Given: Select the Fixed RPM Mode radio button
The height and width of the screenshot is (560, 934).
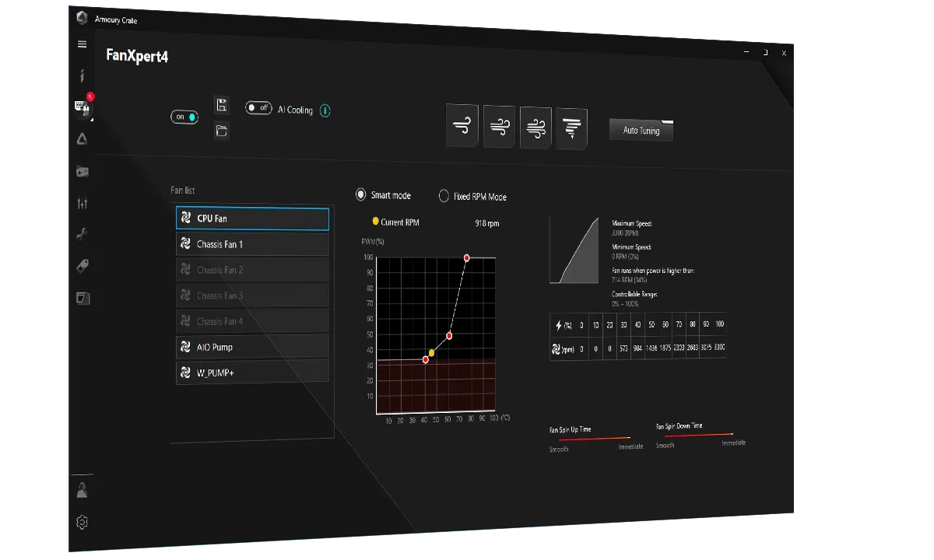Looking at the screenshot, I should (444, 197).
